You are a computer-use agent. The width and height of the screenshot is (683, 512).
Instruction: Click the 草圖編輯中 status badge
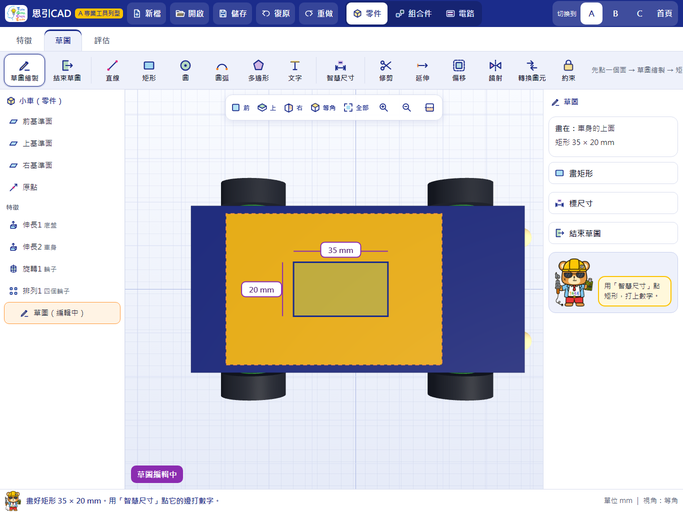coord(157,474)
